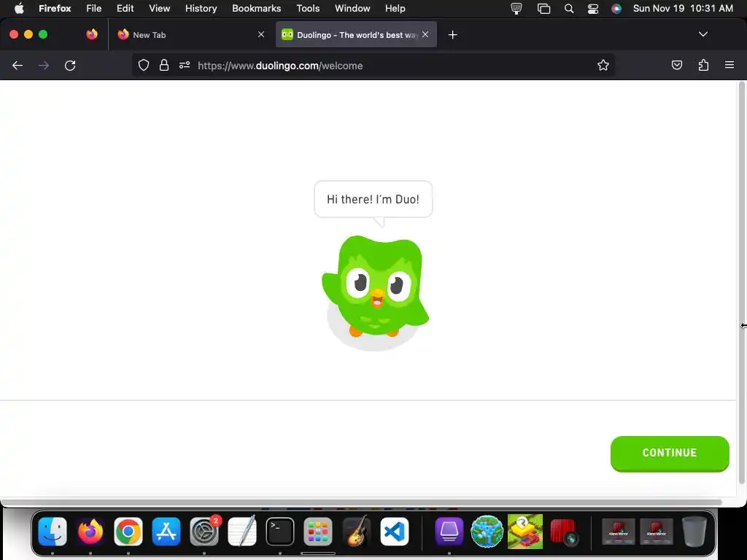Open the Apple menu
This screenshot has height=560, width=747.
[19, 9]
